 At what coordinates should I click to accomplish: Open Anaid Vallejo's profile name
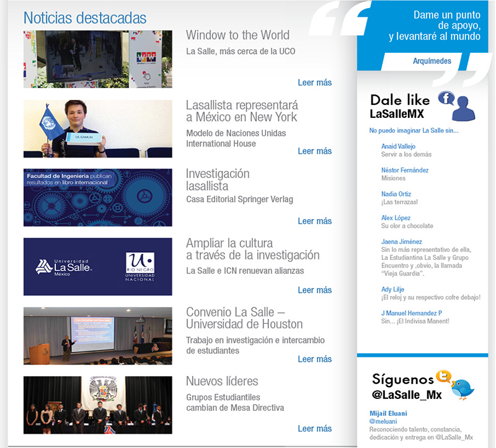coord(398,146)
